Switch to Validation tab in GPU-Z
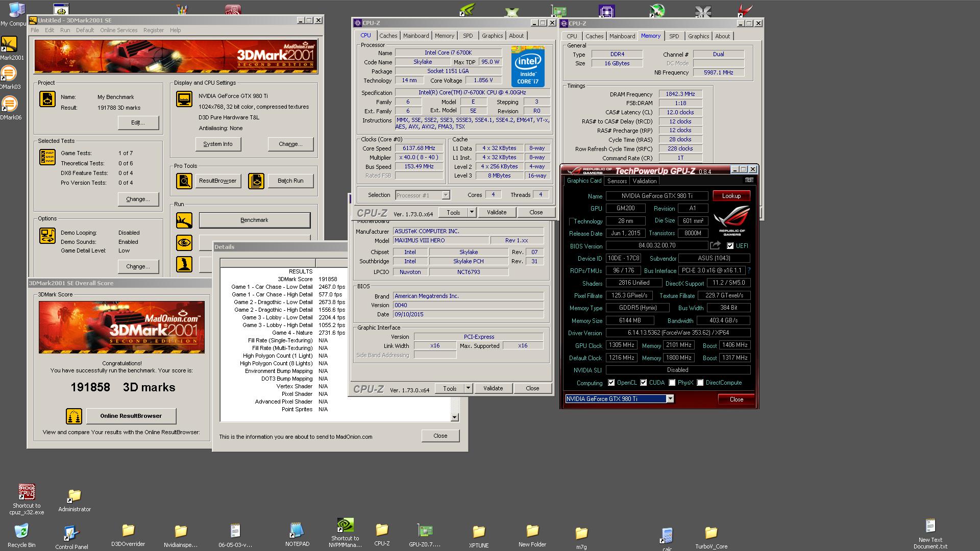980x551 pixels. pyautogui.click(x=645, y=181)
